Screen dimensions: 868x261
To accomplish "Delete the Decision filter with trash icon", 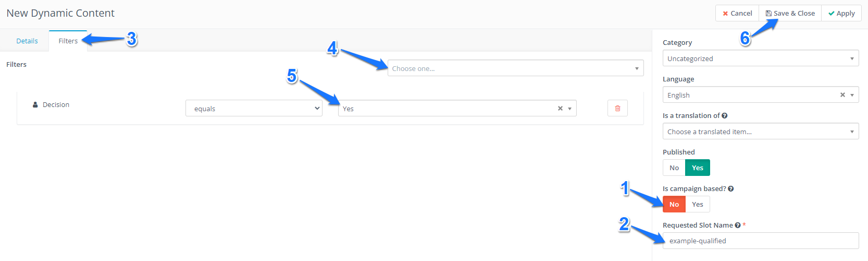I will tap(617, 108).
